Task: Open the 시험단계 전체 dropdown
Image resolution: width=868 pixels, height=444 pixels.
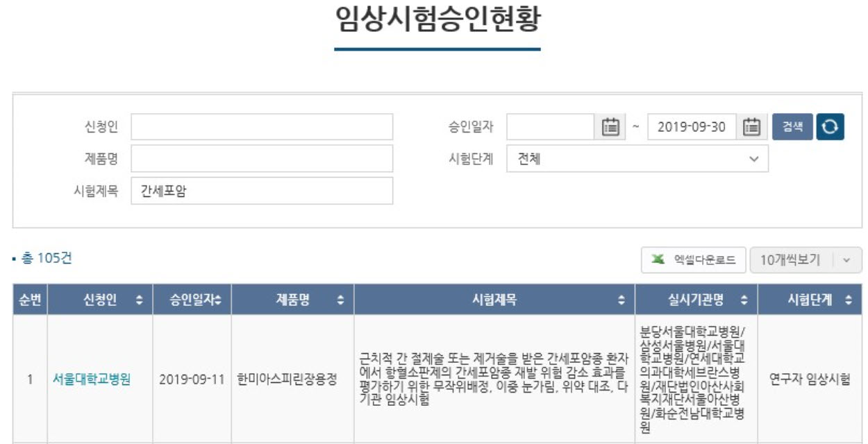Action: pyautogui.click(x=637, y=158)
